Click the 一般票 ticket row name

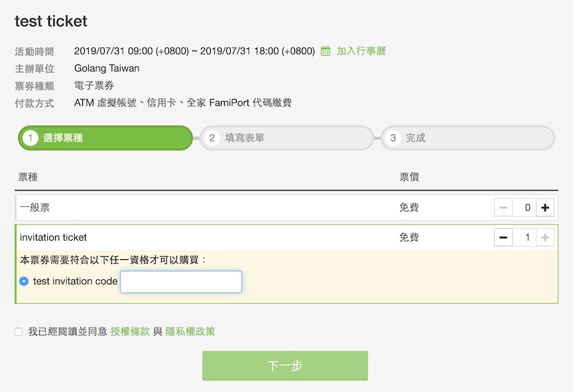(x=34, y=208)
